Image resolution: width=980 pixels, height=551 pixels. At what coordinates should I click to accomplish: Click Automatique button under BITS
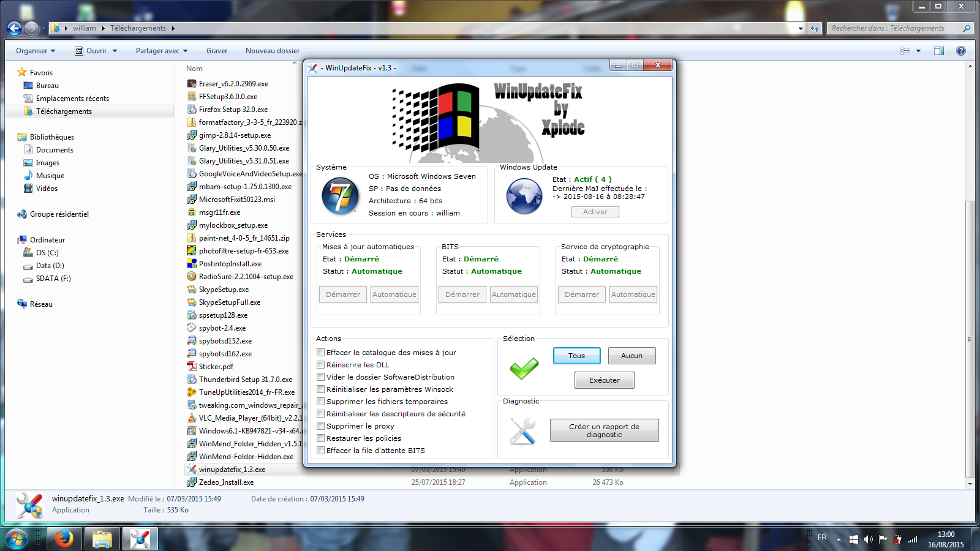514,294
